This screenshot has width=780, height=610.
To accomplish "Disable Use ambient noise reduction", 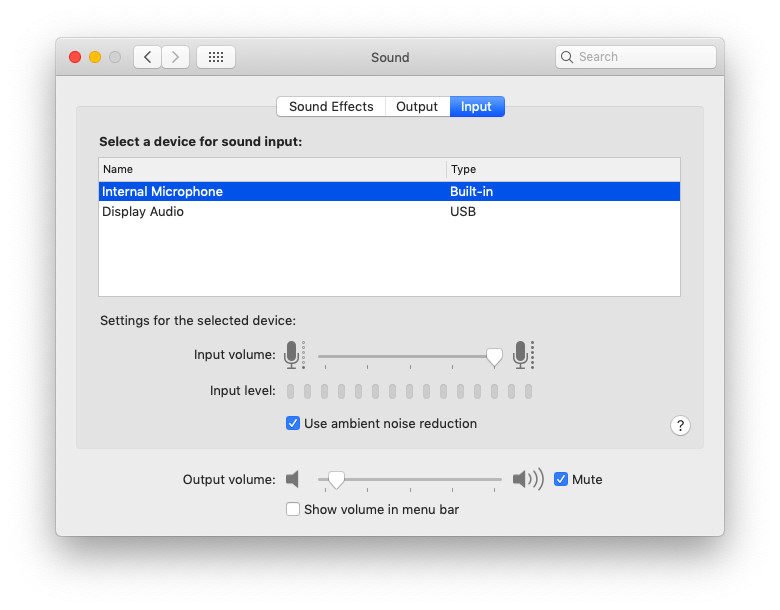I will coord(293,423).
